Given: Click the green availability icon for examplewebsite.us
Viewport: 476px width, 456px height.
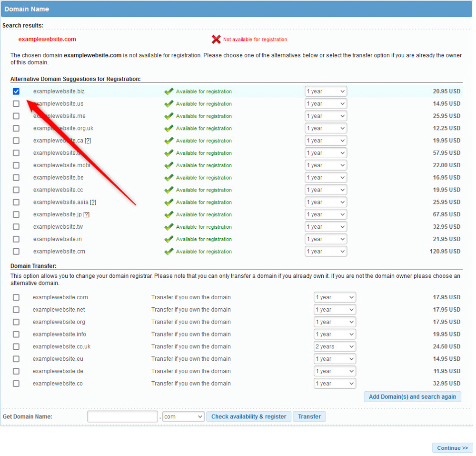Looking at the screenshot, I should 169,103.
